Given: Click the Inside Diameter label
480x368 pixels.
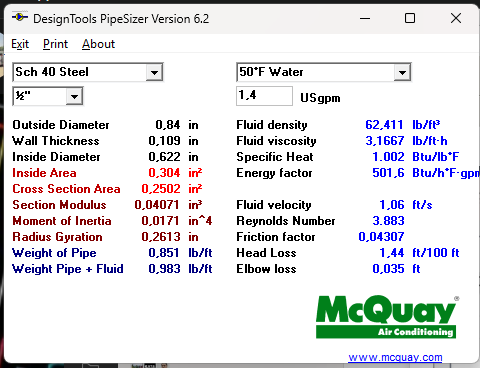Looking at the screenshot, I should pos(56,157).
